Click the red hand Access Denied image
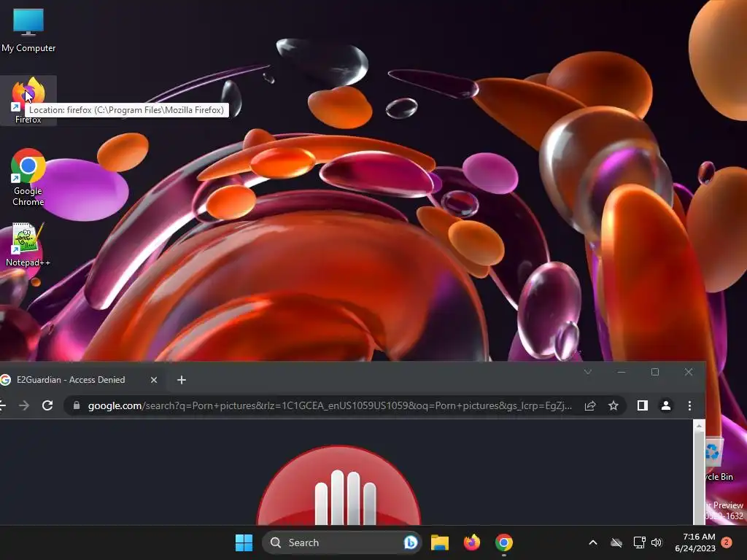The height and width of the screenshot is (560, 747). point(338,485)
